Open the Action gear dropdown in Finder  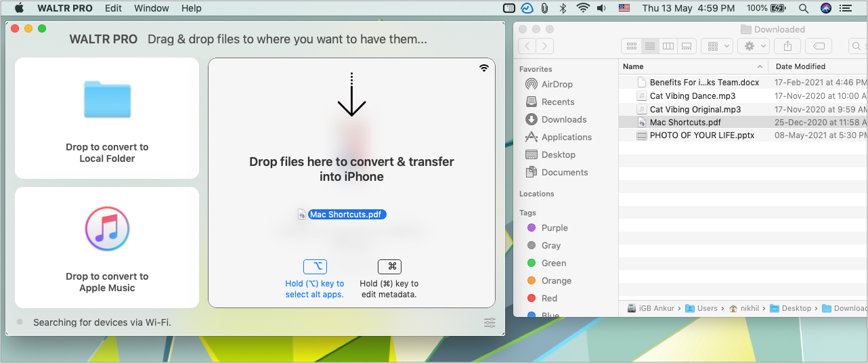click(x=754, y=46)
